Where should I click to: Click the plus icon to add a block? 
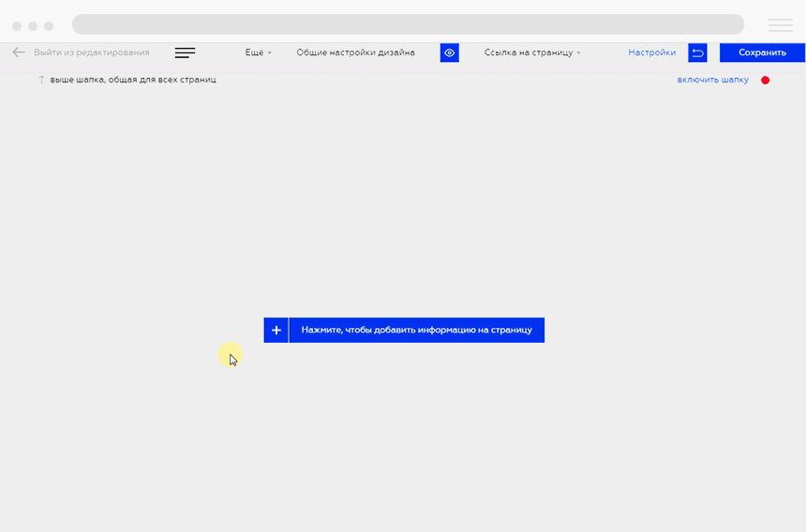click(276, 331)
